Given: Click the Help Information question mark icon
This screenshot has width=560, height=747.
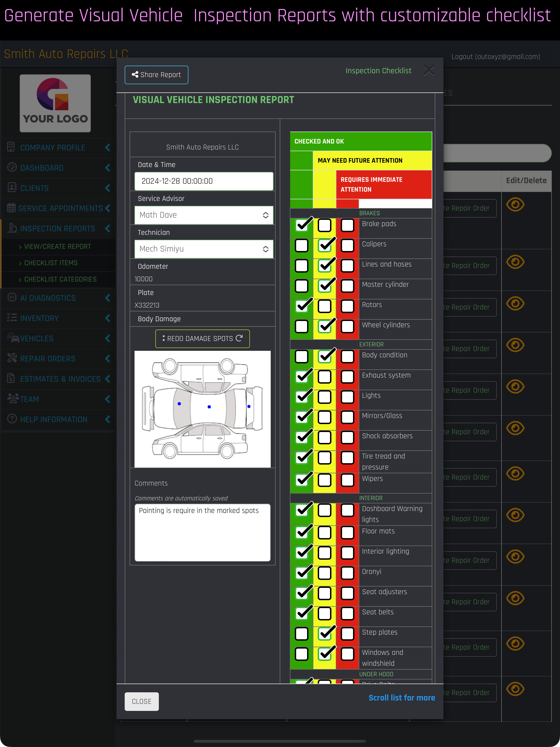Looking at the screenshot, I should [12, 419].
